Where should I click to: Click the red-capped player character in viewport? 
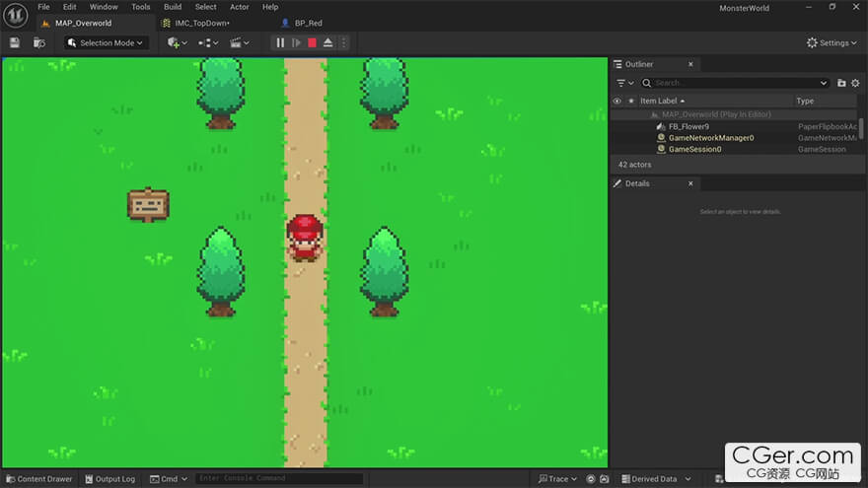pos(305,238)
